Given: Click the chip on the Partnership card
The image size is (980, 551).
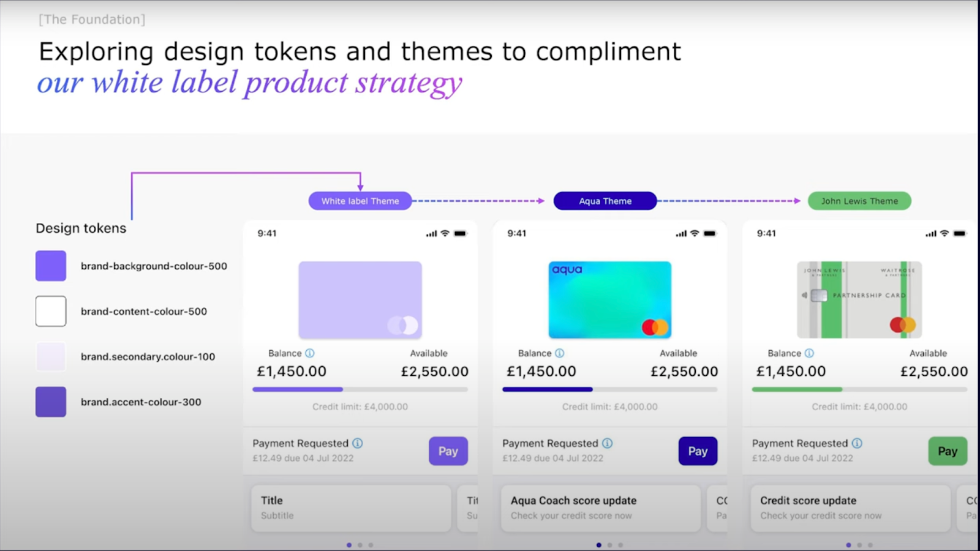Looking at the screenshot, I should (x=819, y=296).
